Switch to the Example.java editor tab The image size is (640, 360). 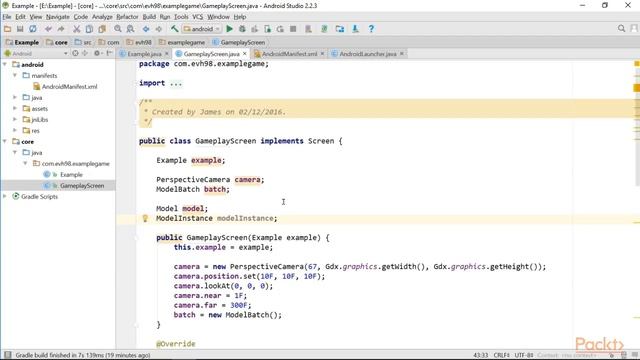coord(144,54)
